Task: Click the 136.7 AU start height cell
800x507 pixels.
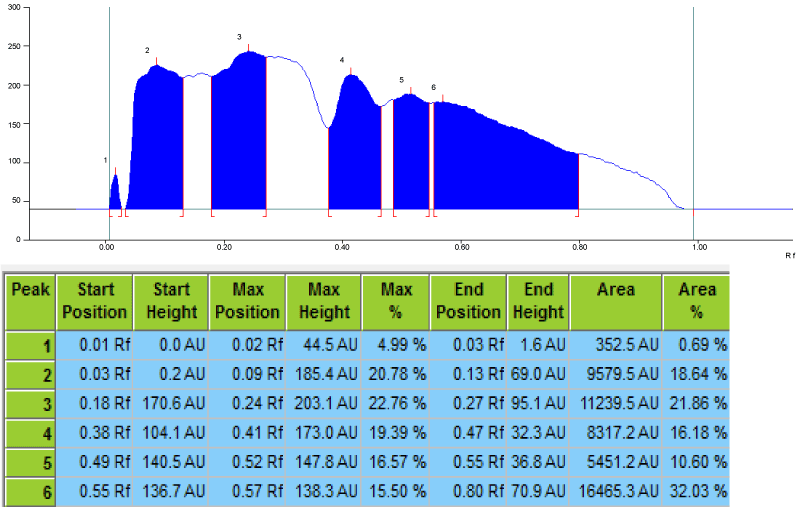Action: tap(171, 492)
